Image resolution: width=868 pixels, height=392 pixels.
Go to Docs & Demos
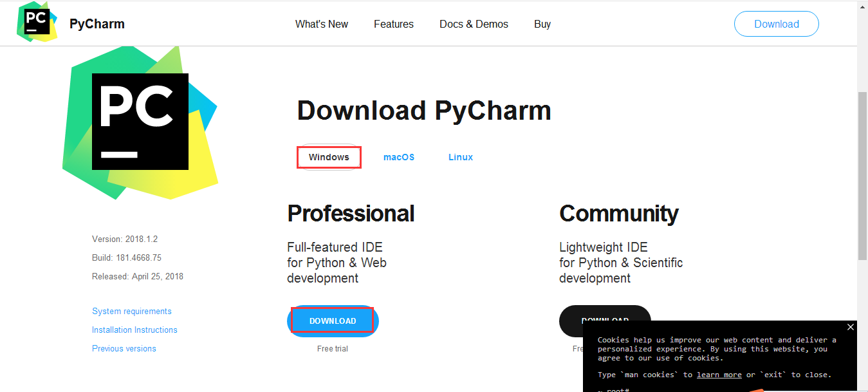tap(474, 24)
